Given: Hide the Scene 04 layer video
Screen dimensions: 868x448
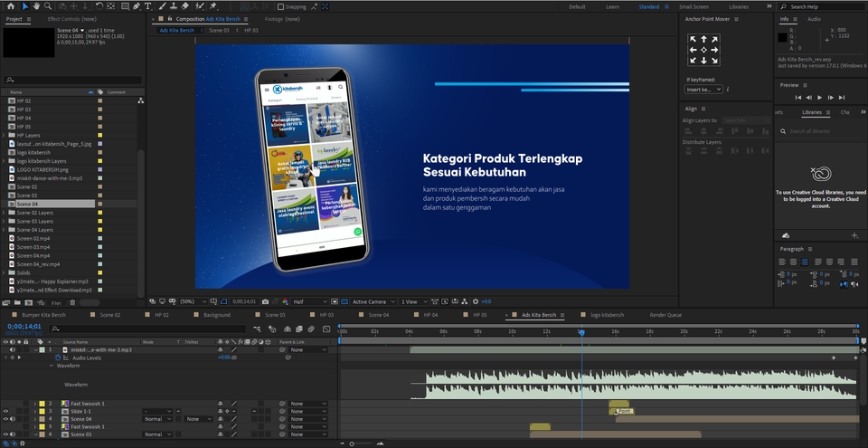Looking at the screenshot, I should coord(5,419).
